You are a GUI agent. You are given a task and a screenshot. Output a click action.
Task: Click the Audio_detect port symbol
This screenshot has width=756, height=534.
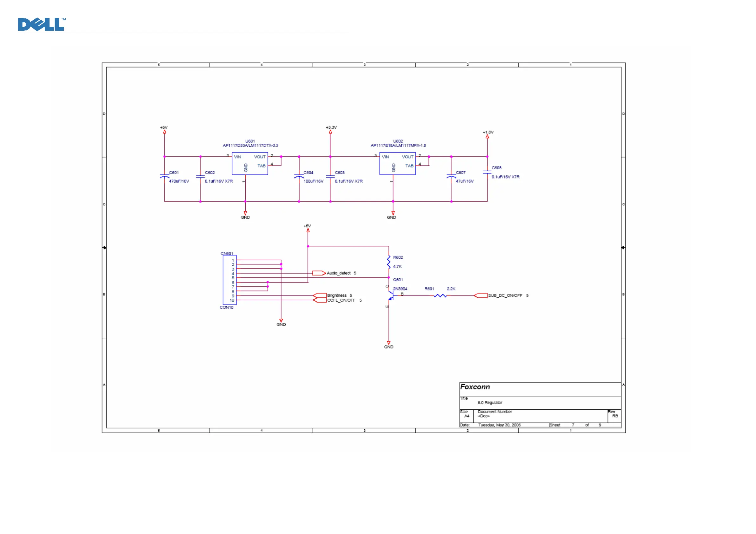pos(318,273)
